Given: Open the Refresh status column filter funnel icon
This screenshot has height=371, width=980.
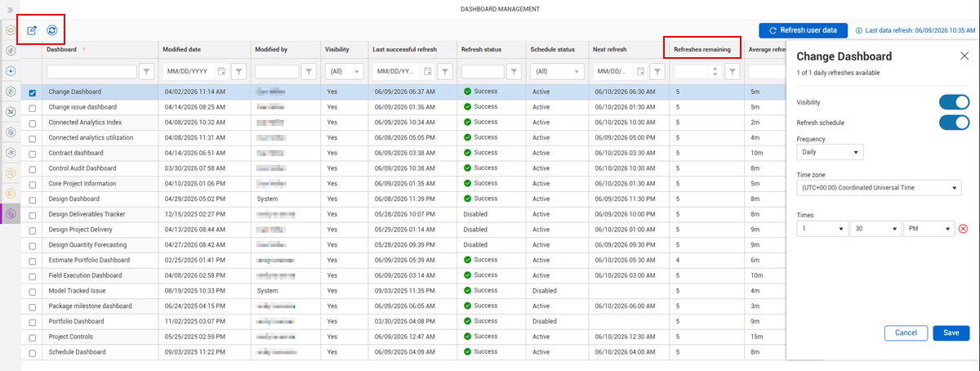Looking at the screenshot, I should (514, 72).
